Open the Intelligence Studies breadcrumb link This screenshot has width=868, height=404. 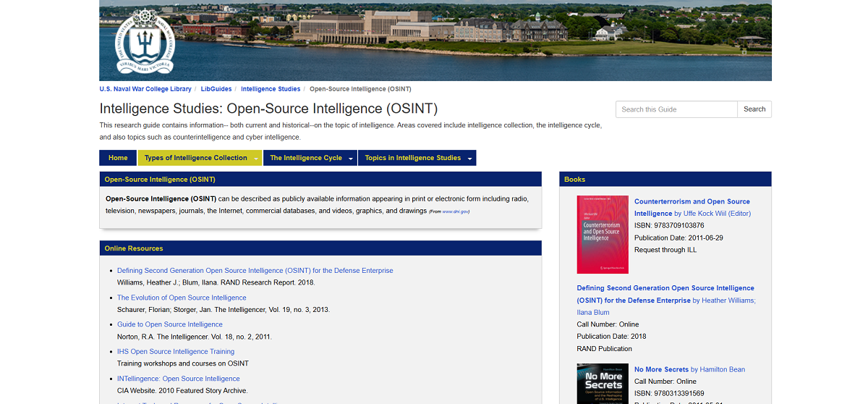pyautogui.click(x=271, y=89)
